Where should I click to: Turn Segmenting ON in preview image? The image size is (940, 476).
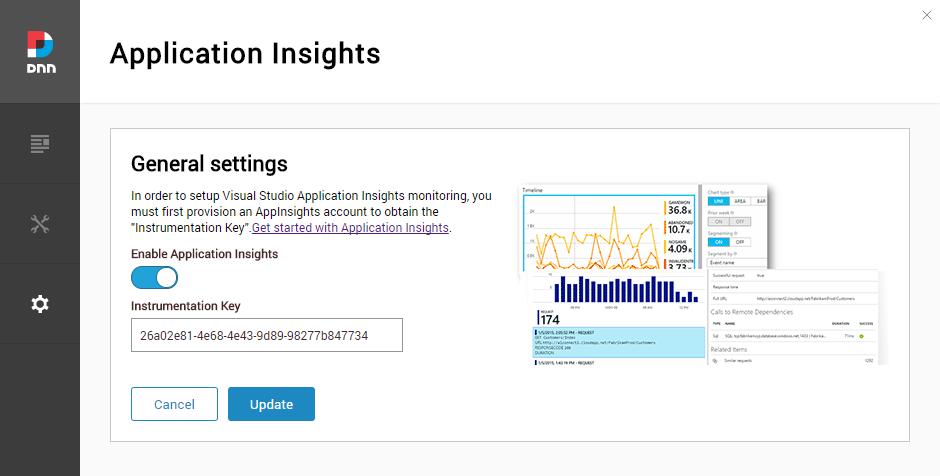pyautogui.click(x=718, y=241)
